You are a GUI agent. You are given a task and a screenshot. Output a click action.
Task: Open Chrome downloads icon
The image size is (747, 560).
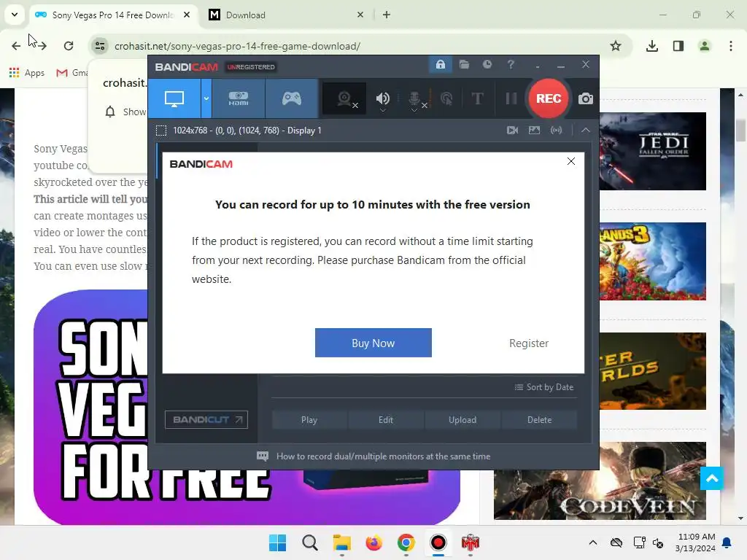pyautogui.click(x=652, y=46)
